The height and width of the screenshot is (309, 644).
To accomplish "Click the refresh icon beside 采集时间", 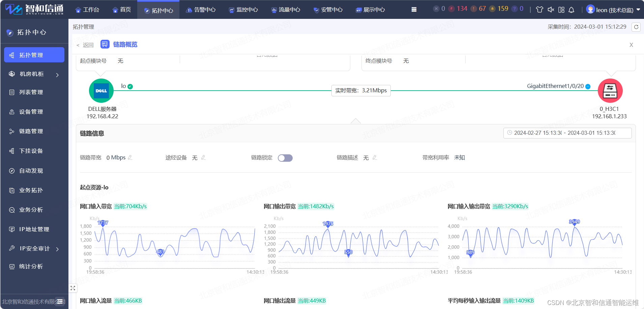I will pos(636,27).
